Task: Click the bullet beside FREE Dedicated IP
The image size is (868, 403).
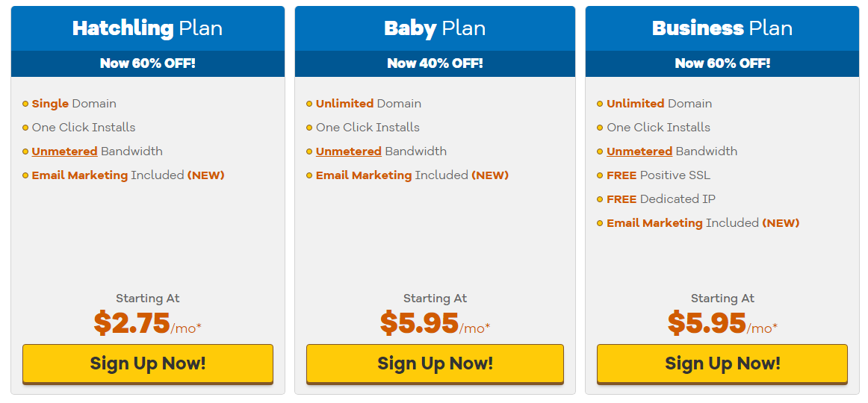Action: 600,199
